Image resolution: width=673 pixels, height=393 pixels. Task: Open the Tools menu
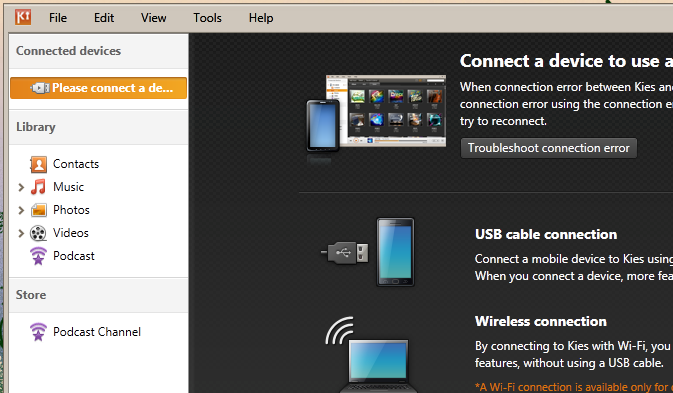point(207,18)
